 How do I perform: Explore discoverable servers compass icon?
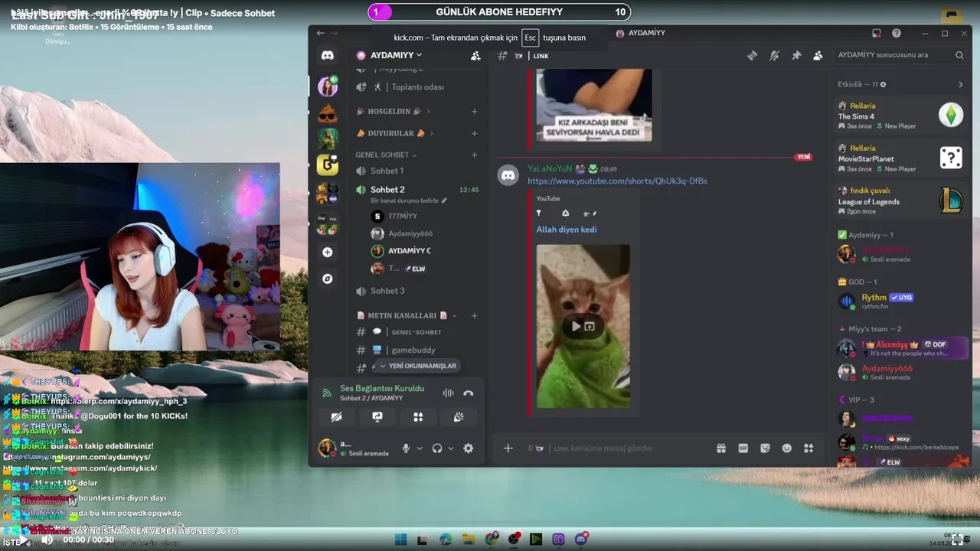pyautogui.click(x=328, y=279)
